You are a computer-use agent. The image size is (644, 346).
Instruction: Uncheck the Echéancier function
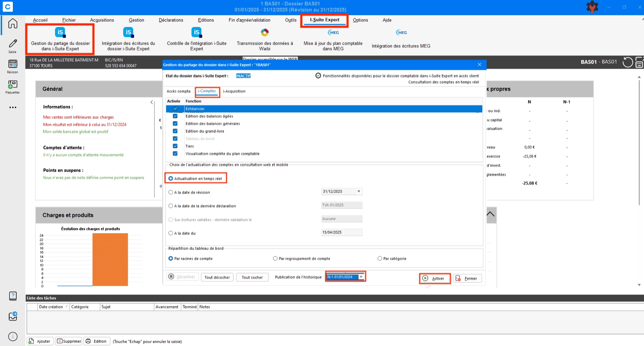click(x=175, y=109)
